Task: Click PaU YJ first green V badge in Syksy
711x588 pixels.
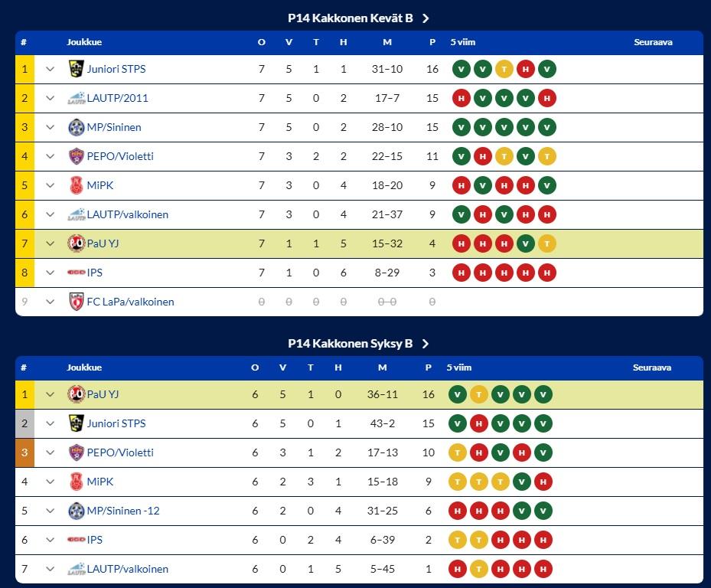Action: 458,394
